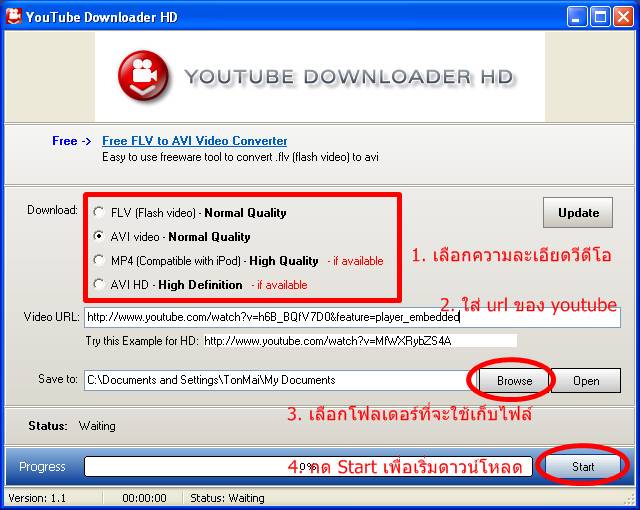Click the red camcorder logo in the banner
Screen dimensions: 640x510
(144, 76)
